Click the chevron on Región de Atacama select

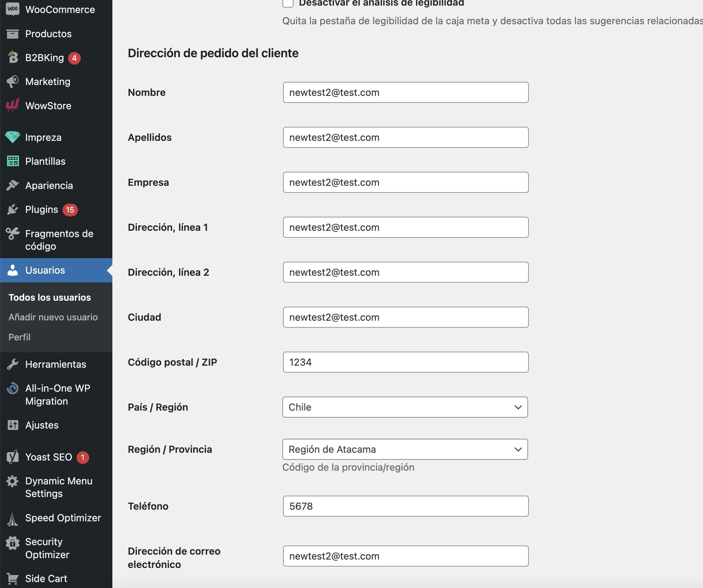pos(518,449)
